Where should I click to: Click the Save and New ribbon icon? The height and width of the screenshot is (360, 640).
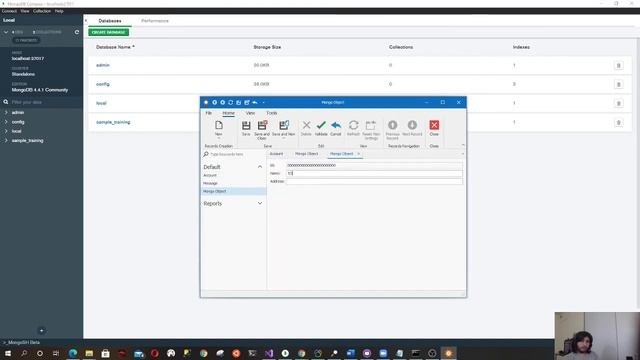point(284,125)
